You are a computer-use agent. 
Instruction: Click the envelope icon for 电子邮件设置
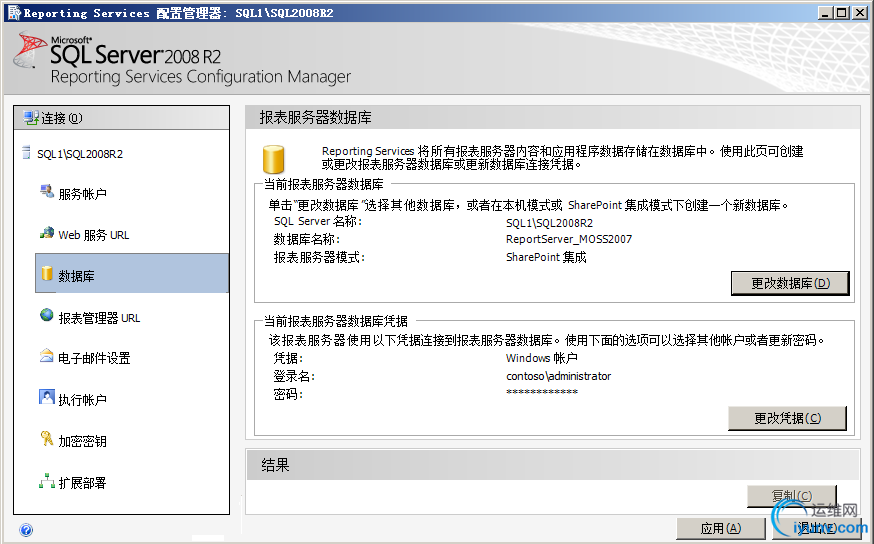click(47, 356)
